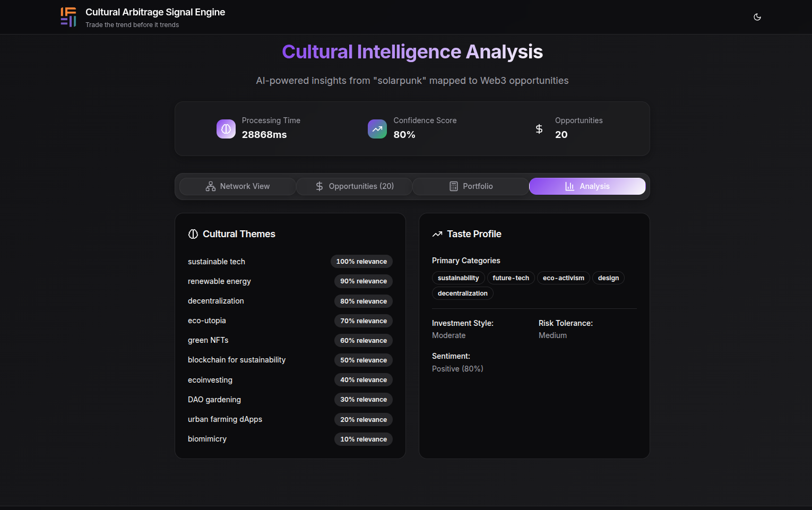
Task: Switch to the Analysis tab
Action: point(588,186)
